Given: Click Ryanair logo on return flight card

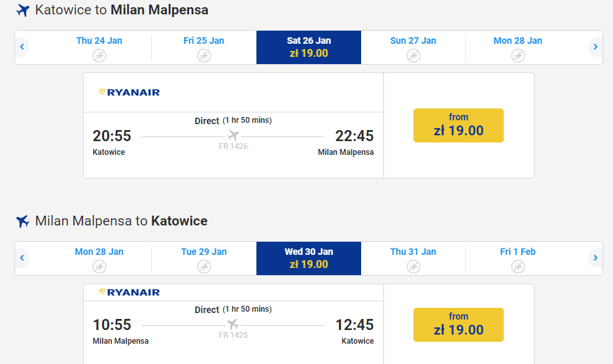Looking at the screenshot, I should [x=130, y=292].
